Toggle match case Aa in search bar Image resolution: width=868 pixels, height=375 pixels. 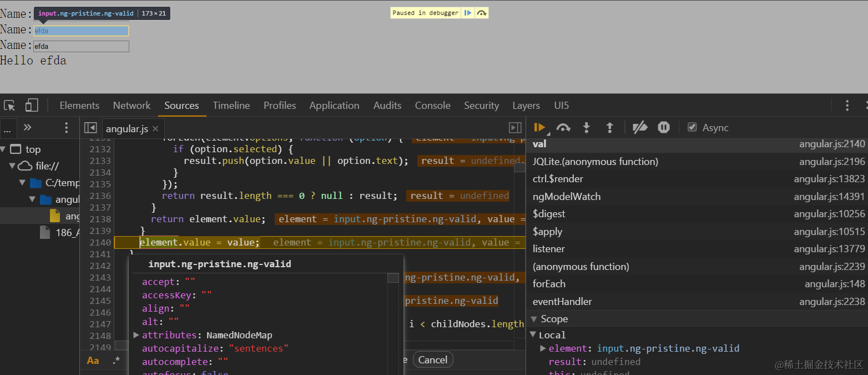[x=93, y=361]
